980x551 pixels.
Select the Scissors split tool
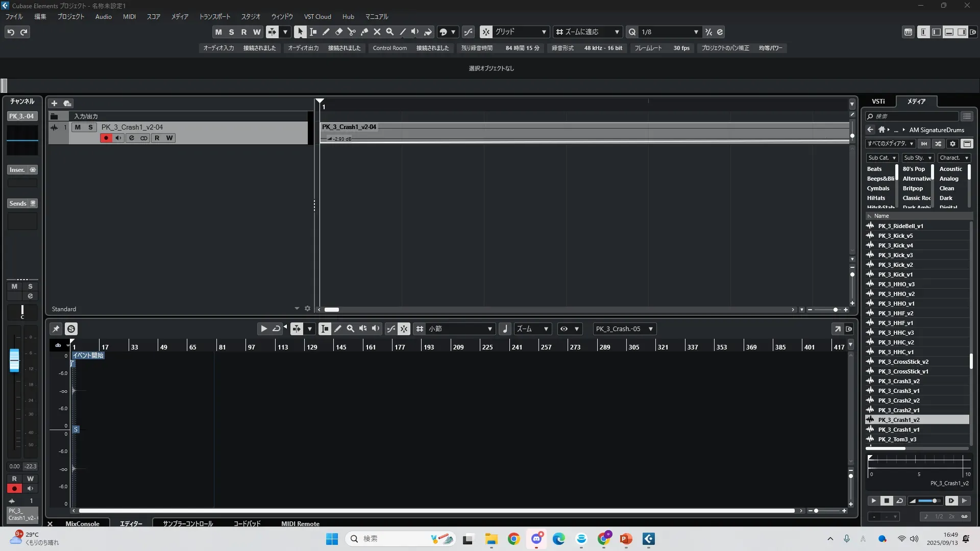coord(351,32)
